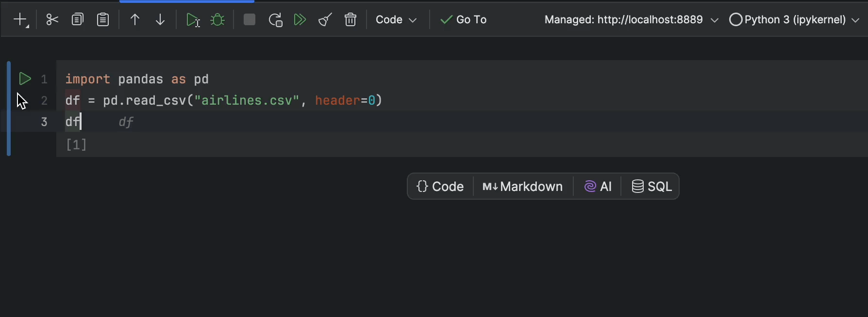The image size is (868, 317).
Task: Clear outputs with the broom icon
Action: click(325, 20)
